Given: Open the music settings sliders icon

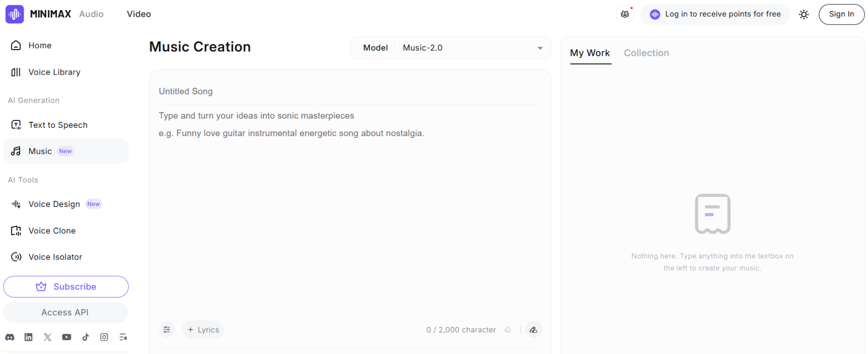Looking at the screenshot, I should pos(167,330).
